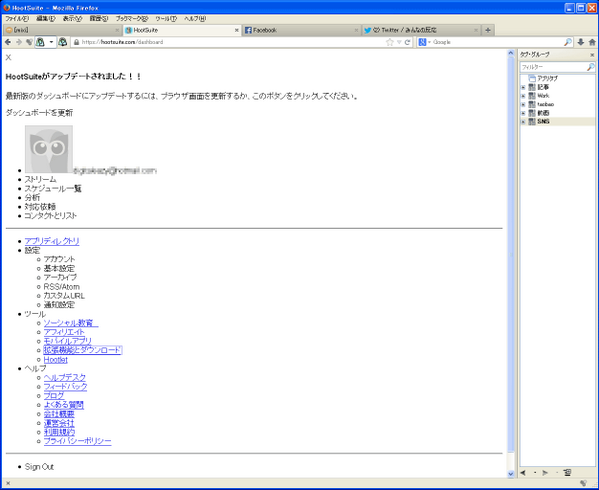Expand the Work tab group
This screenshot has height=490, width=599.
click(523, 96)
